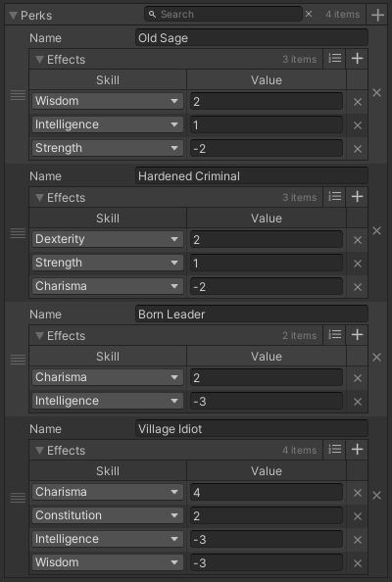Clear the Perks search field with the X icon
Viewport: 392px width, 582px height.
(309, 14)
